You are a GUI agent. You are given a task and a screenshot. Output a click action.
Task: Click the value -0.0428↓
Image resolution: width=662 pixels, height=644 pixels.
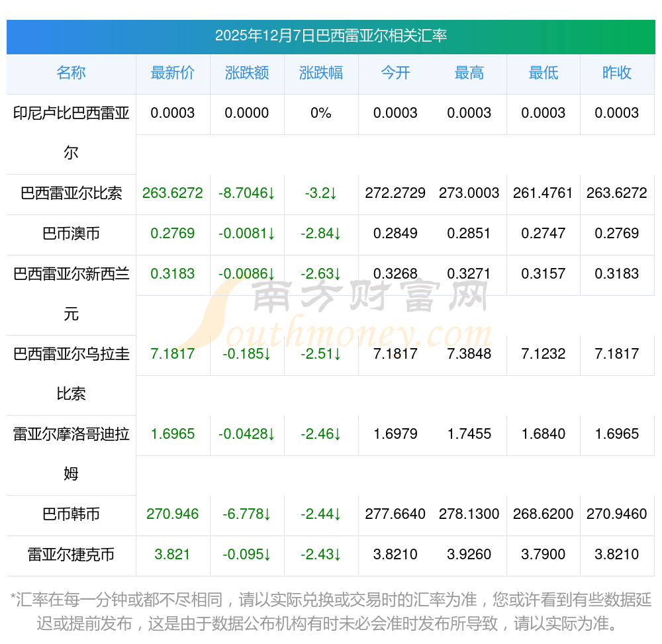click(247, 434)
